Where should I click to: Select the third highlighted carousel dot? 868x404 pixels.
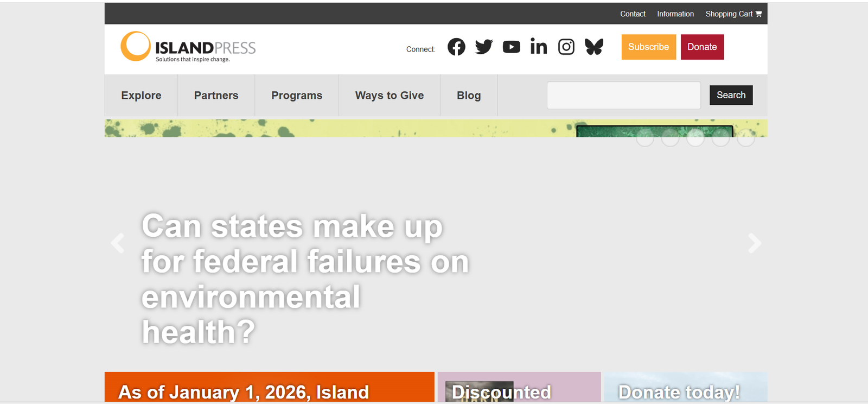click(x=695, y=138)
